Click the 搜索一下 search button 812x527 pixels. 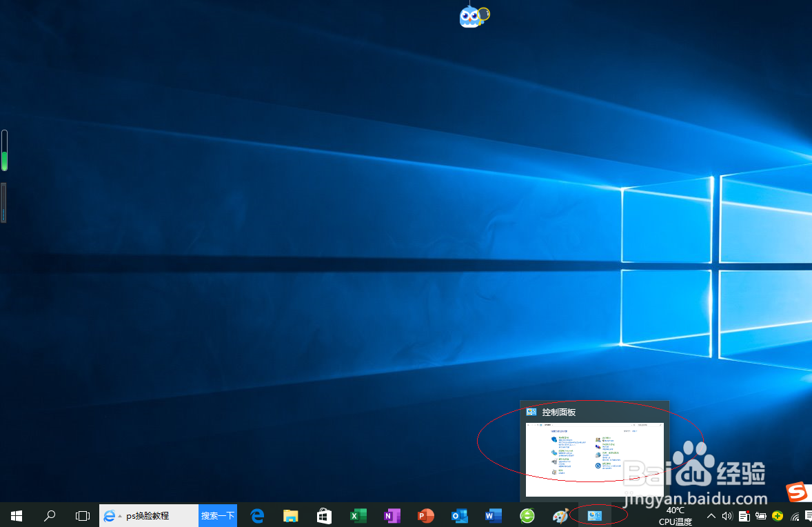pos(217,515)
